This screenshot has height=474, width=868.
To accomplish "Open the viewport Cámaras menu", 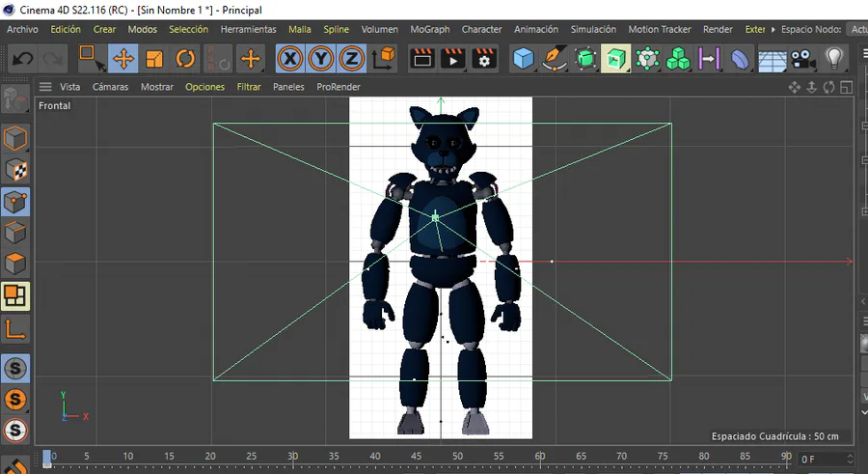I will (x=110, y=87).
